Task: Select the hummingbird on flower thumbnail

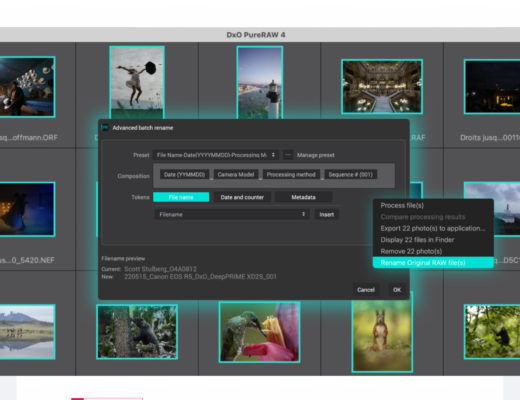Action: tap(259, 332)
